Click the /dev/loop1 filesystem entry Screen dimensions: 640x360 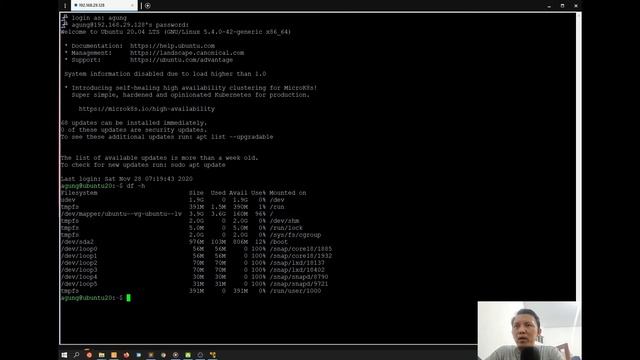click(x=79, y=256)
